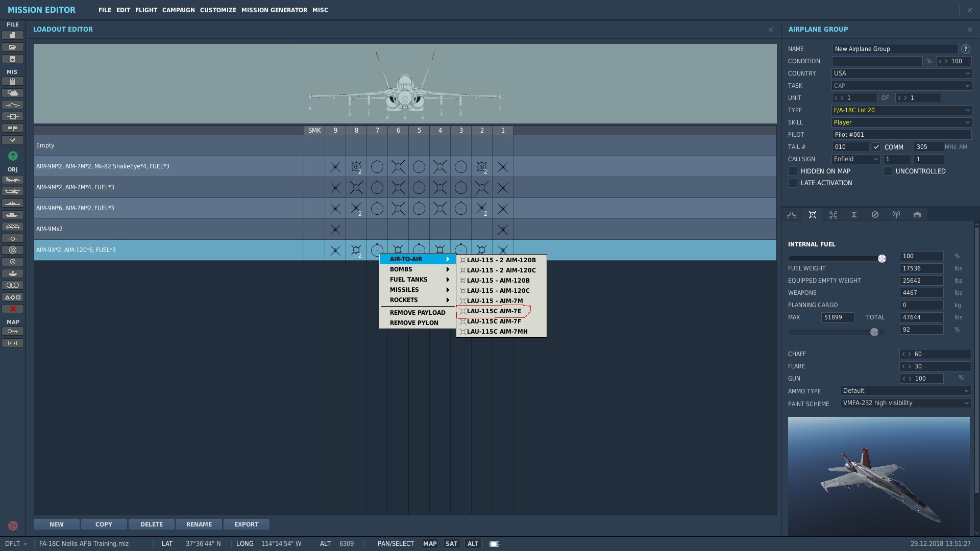The height and width of the screenshot is (551, 980).
Task: Open the aircraft Type dropdown
Action: tap(901, 110)
